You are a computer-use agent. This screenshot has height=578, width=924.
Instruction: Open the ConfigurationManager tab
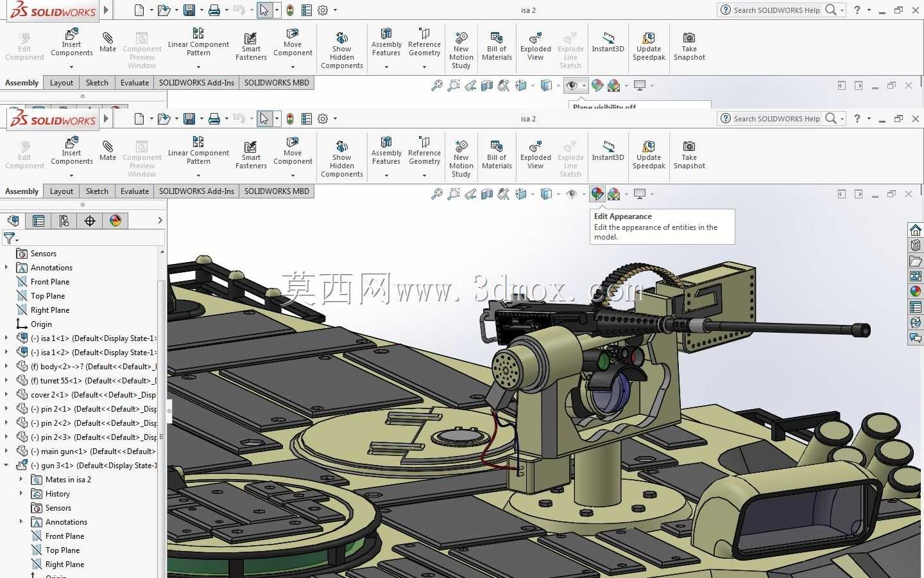[x=64, y=221]
